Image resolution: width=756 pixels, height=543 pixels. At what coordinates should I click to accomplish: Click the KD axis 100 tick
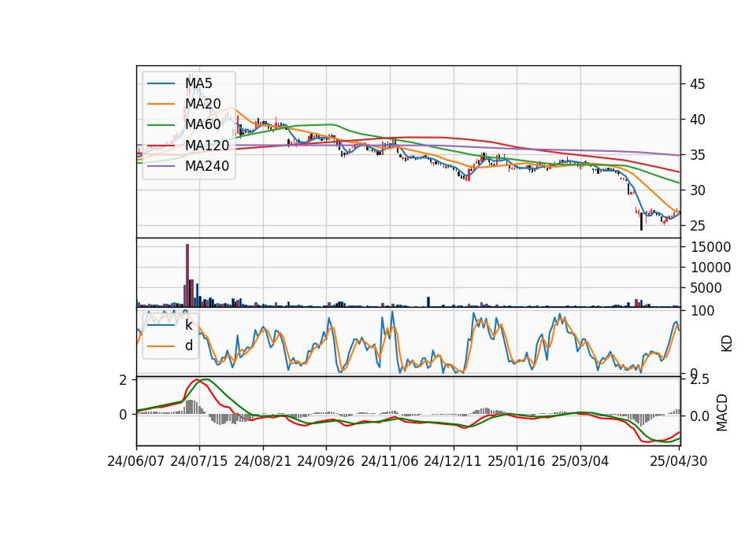pyautogui.click(x=702, y=311)
